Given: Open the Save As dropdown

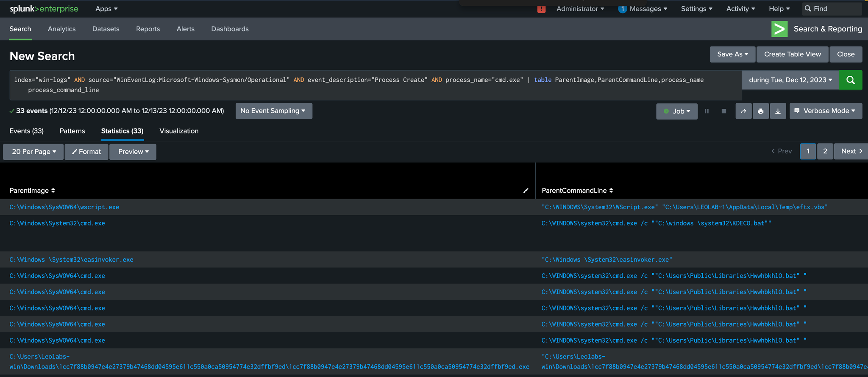Looking at the screenshot, I should coord(732,54).
